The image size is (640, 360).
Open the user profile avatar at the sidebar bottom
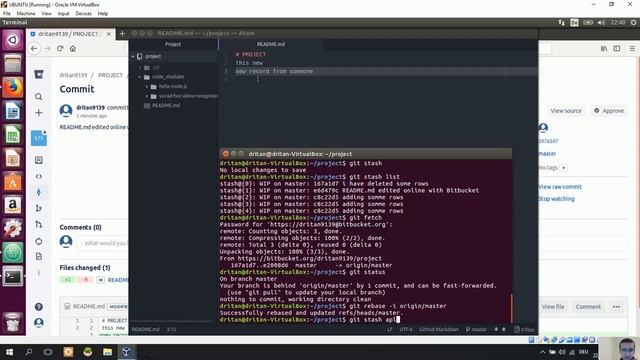[39, 323]
